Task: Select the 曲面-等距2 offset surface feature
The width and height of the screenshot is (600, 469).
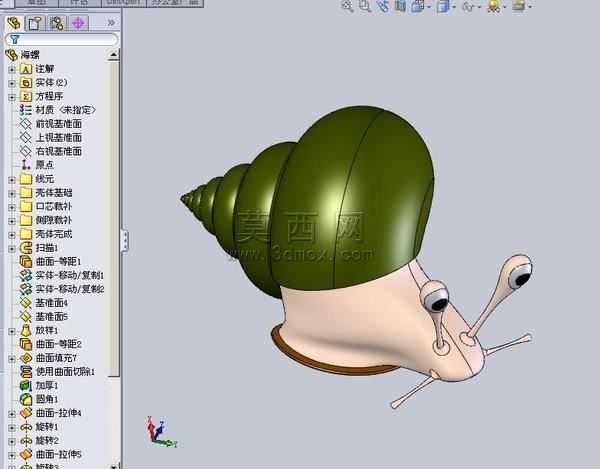Action: [x=51, y=344]
